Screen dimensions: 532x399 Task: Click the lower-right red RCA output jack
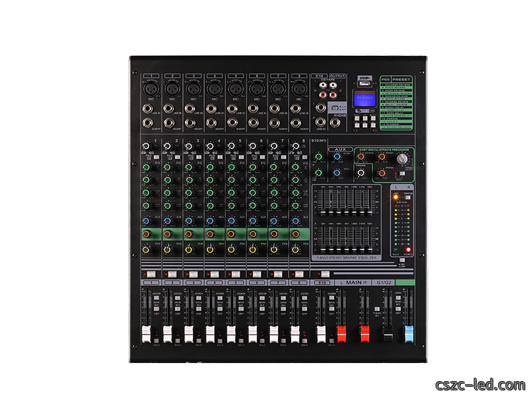click(x=333, y=94)
